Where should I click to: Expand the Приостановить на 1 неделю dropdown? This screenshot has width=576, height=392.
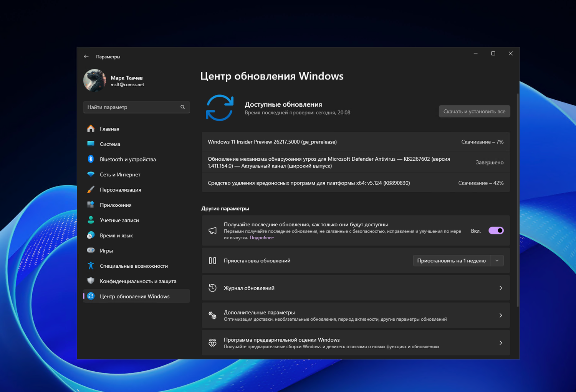tap(497, 260)
